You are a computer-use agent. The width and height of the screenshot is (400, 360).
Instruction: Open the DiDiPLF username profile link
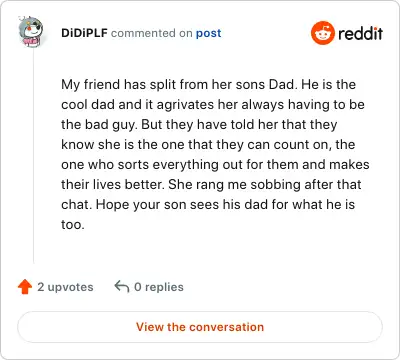point(84,33)
